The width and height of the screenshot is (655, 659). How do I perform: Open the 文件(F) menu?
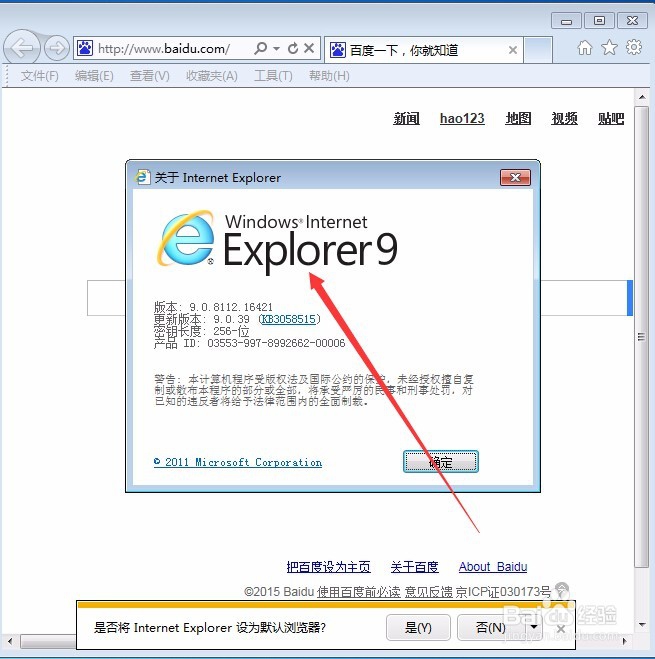coord(40,76)
